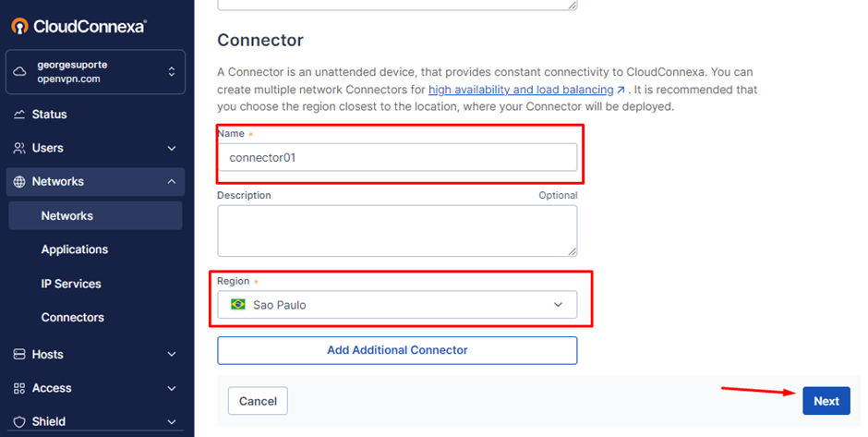This screenshot has height=437, width=868.
Task: Click the Status chart icon
Action: click(x=19, y=115)
